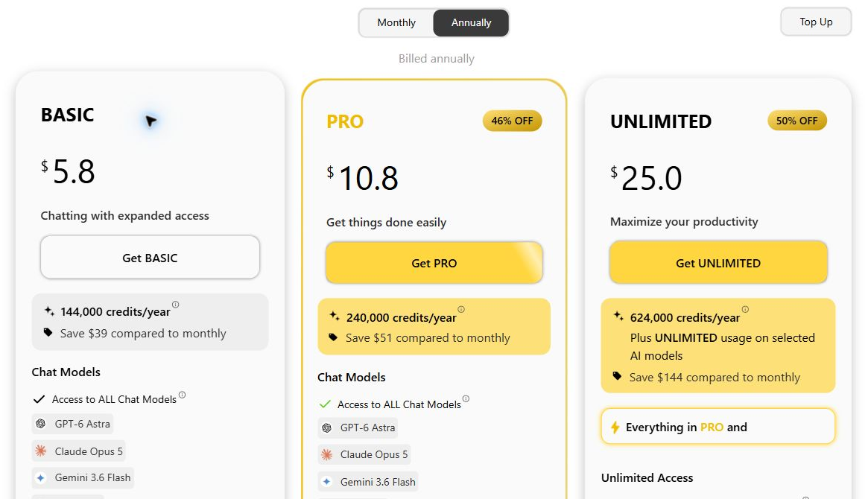Viewport: 868px width, 499px height.
Task: Click the GPT-6 Astra icon in PRO plan
Action: (x=326, y=428)
